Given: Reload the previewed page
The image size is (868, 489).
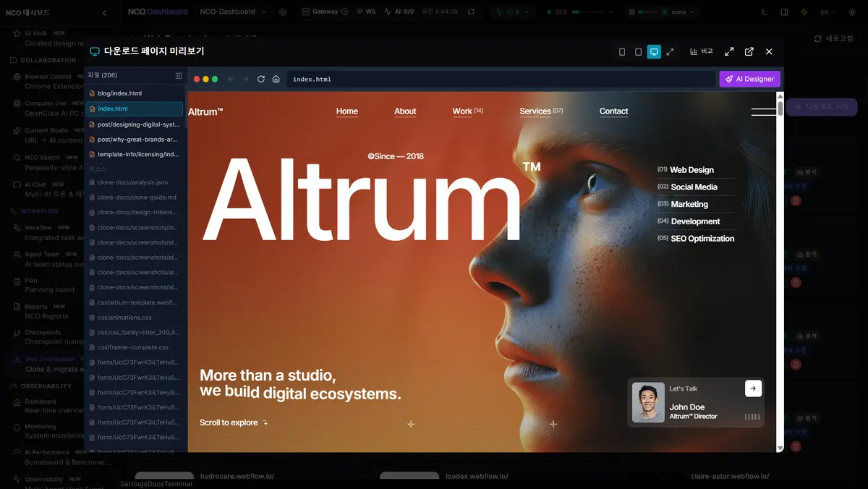Looking at the screenshot, I should [261, 79].
